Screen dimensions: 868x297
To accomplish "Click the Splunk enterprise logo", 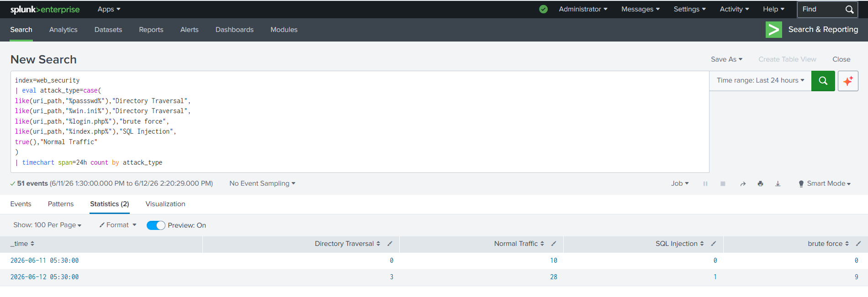I will point(45,9).
